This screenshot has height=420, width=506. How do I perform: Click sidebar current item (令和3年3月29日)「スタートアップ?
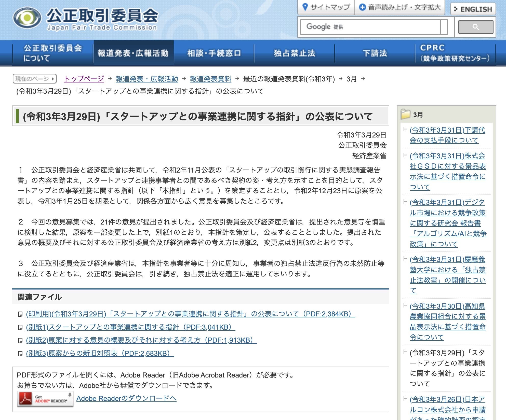coord(447,368)
